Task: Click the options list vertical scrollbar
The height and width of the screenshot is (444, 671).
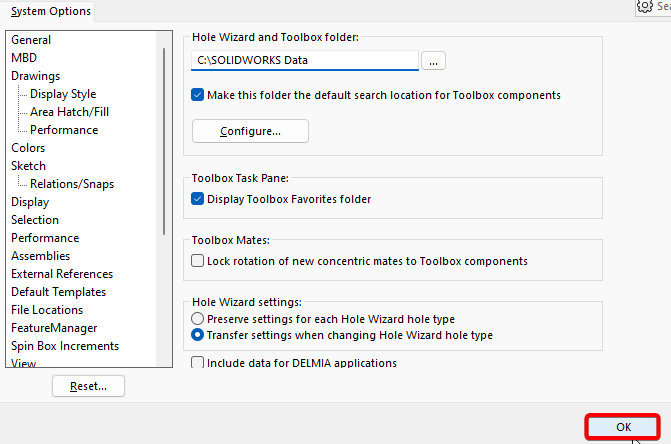Action: [x=163, y=141]
